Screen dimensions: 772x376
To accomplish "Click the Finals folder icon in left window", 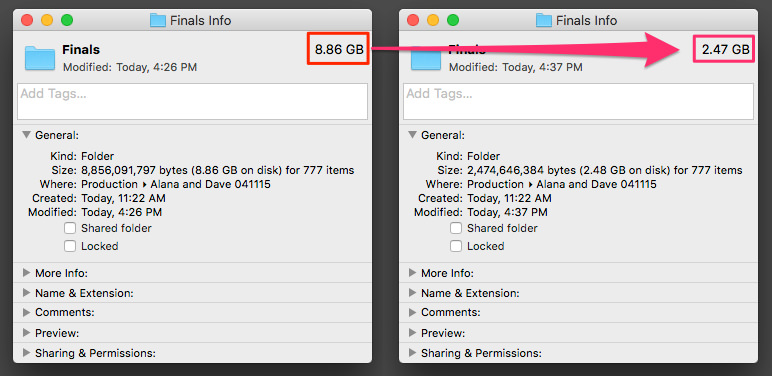I will coord(39,58).
